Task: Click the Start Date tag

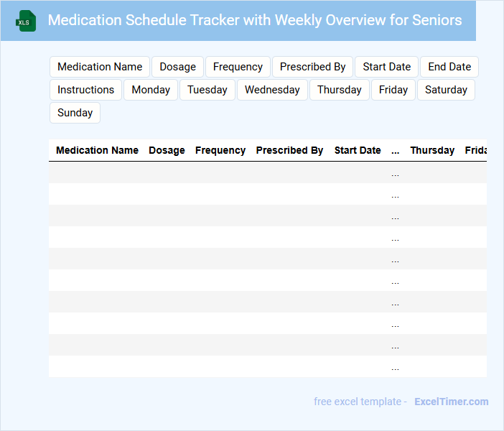Action: (386, 67)
